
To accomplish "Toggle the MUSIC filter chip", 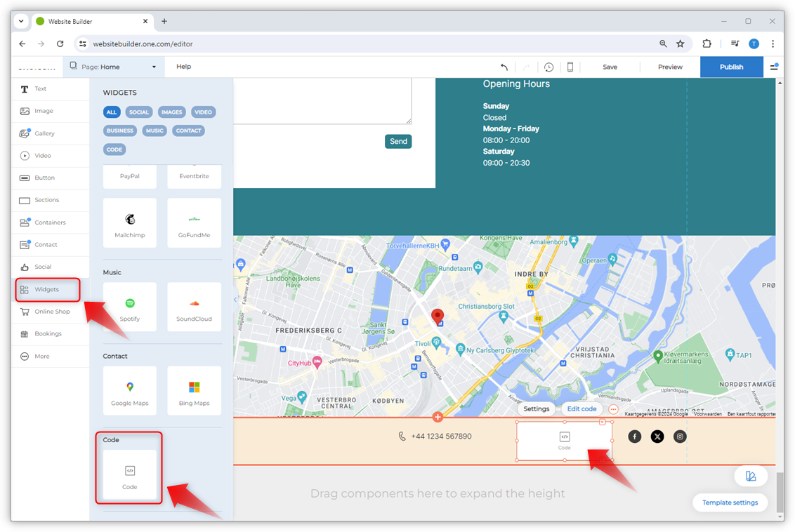I will click(155, 131).
